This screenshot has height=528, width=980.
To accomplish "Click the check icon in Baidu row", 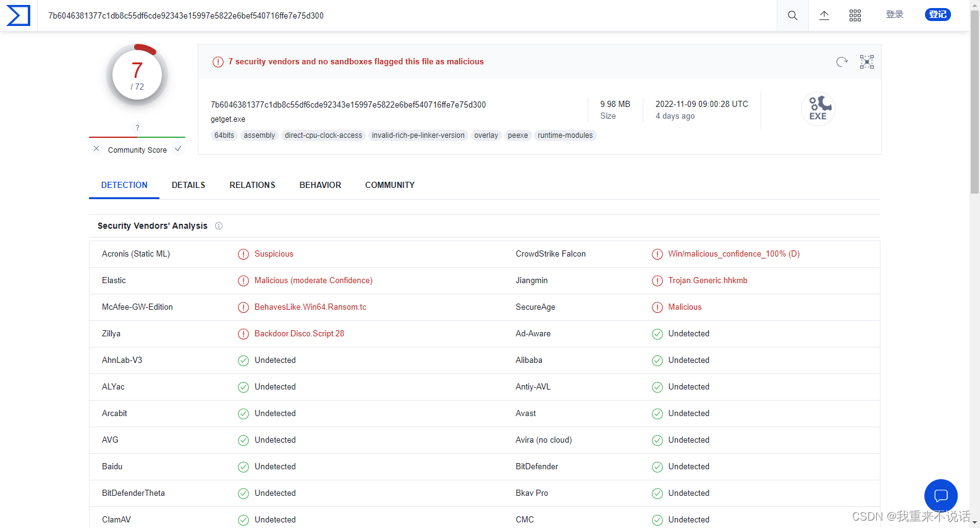I will [x=243, y=467].
